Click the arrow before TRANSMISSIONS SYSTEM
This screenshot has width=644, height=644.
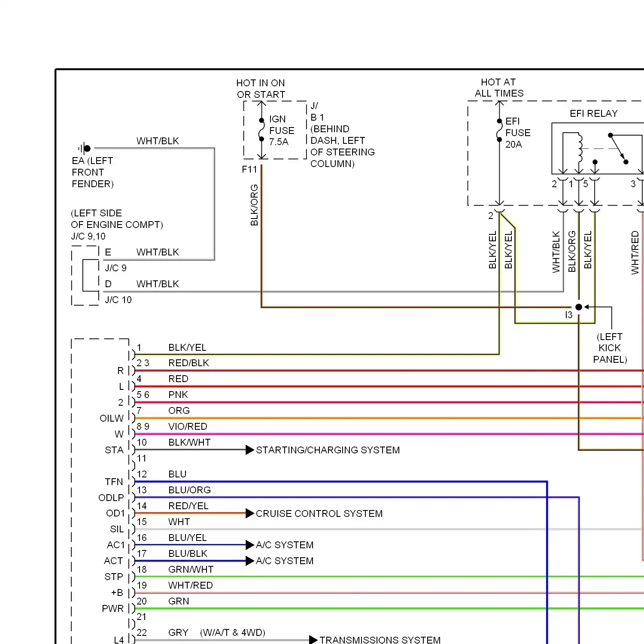pyautogui.click(x=313, y=640)
